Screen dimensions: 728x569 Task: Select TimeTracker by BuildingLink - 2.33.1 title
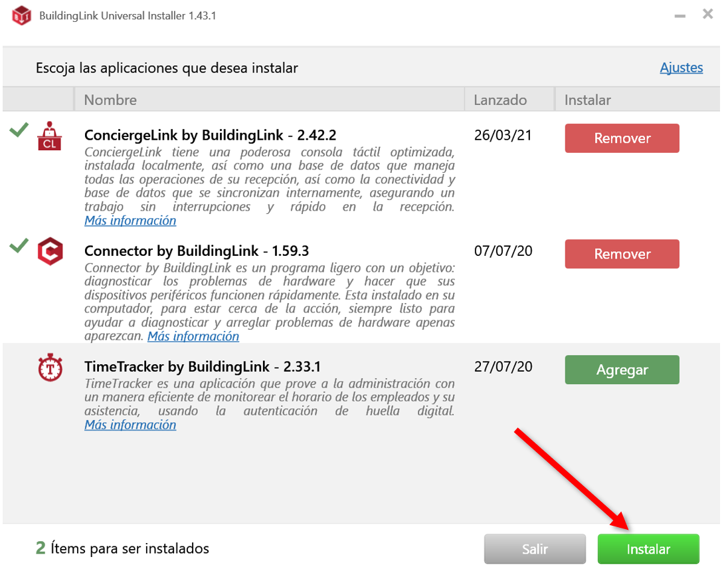pyautogui.click(x=203, y=367)
